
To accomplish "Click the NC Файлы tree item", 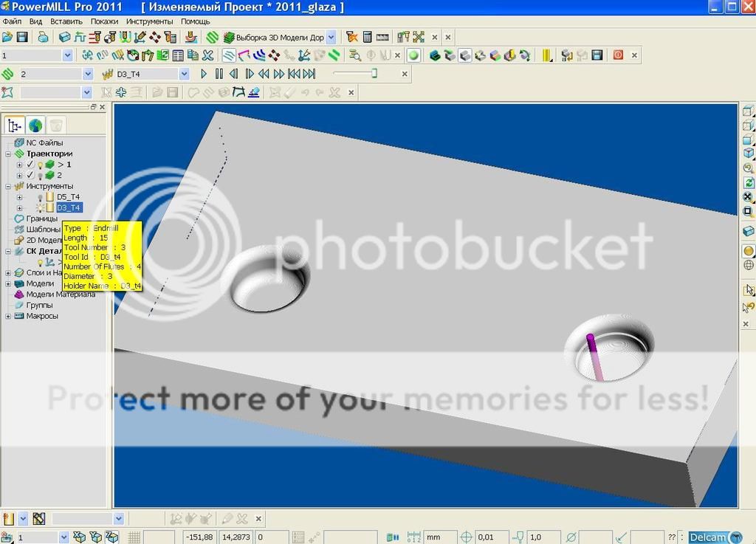I will [x=44, y=142].
